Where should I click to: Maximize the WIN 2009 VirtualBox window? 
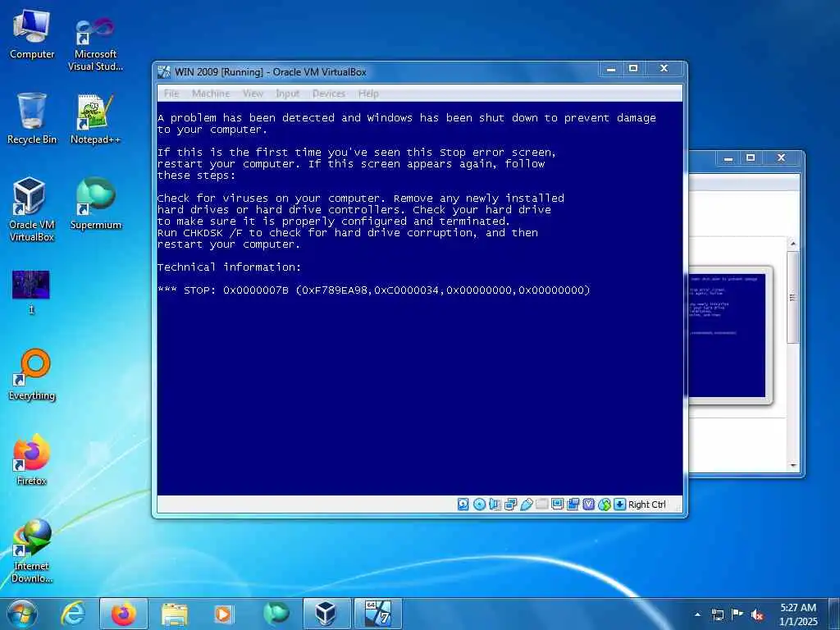click(x=633, y=68)
